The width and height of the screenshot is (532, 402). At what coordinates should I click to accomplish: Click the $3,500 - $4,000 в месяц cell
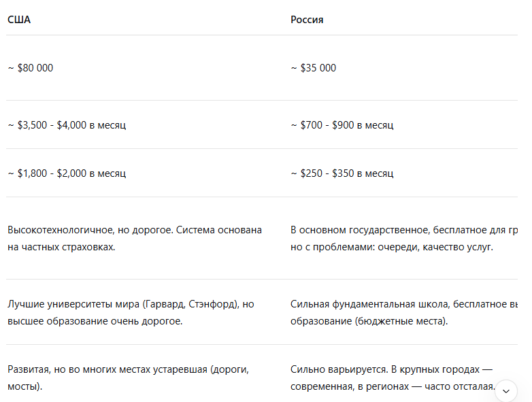point(67,125)
